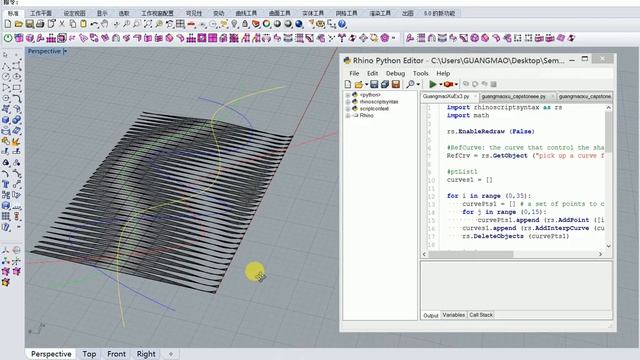
Task: Click Save script disk icon in Python Editor
Action: point(374,84)
